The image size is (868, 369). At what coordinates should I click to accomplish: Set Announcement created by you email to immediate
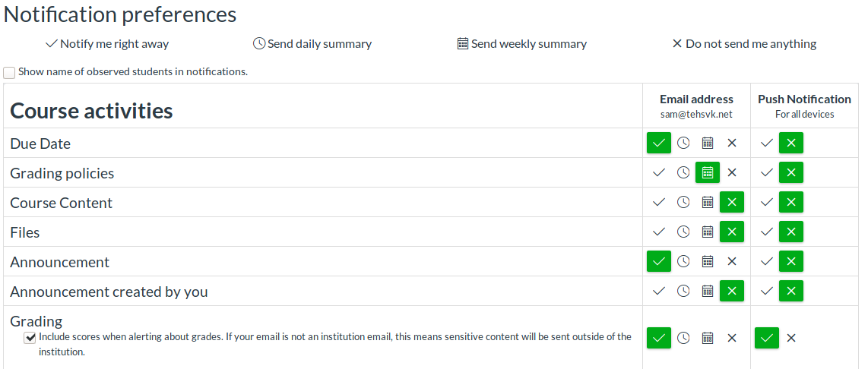659,291
